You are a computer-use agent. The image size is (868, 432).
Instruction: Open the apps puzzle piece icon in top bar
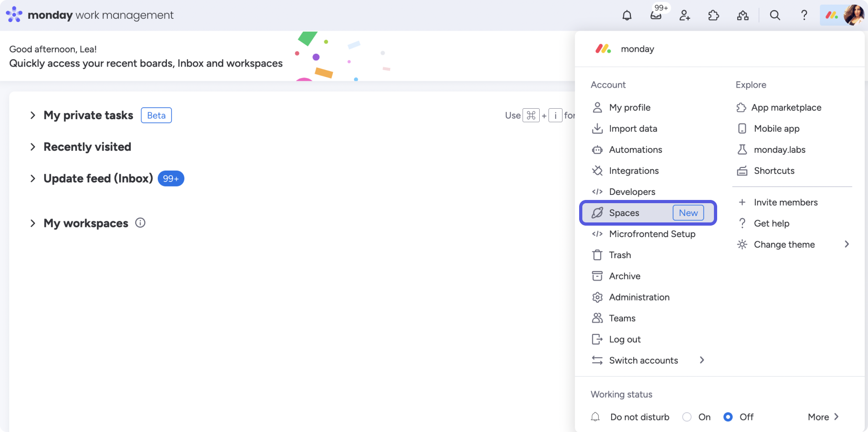(714, 15)
